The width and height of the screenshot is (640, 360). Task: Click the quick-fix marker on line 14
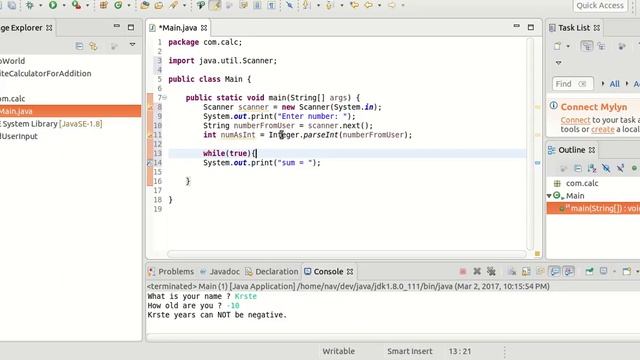coord(150,162)
